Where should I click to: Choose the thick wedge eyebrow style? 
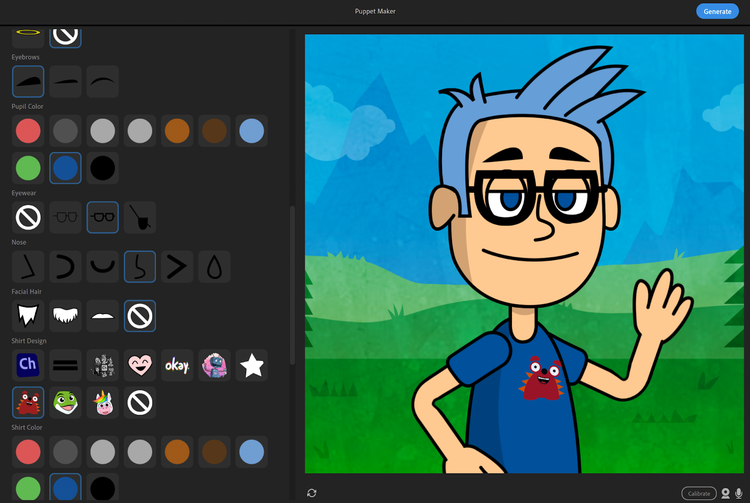28,81
